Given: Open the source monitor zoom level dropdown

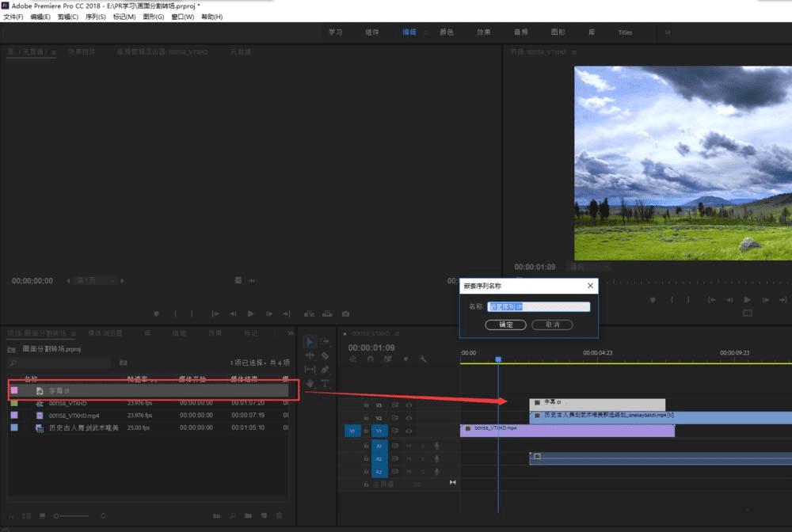Looking at the screenshot, I should (97, 281).
